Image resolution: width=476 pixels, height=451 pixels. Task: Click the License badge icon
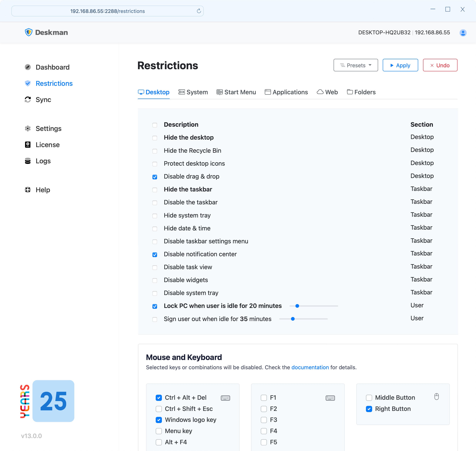click(x=28, y=145)
